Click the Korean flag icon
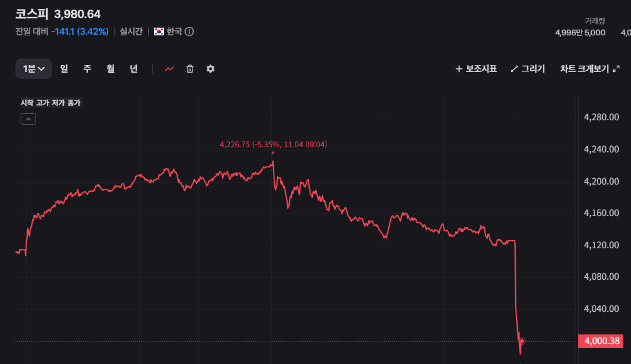The width and height of the screenshot is (631, 364). tap(159, 32)
